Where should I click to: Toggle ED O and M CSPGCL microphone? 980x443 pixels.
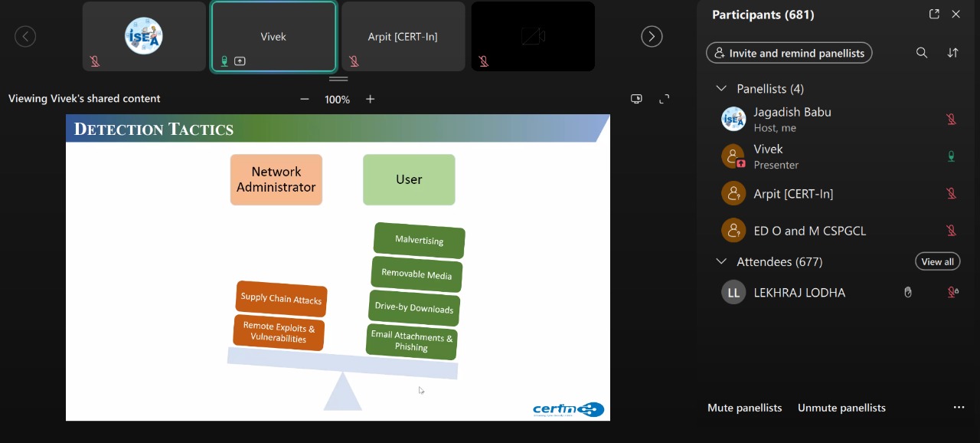tap(951, 231)
